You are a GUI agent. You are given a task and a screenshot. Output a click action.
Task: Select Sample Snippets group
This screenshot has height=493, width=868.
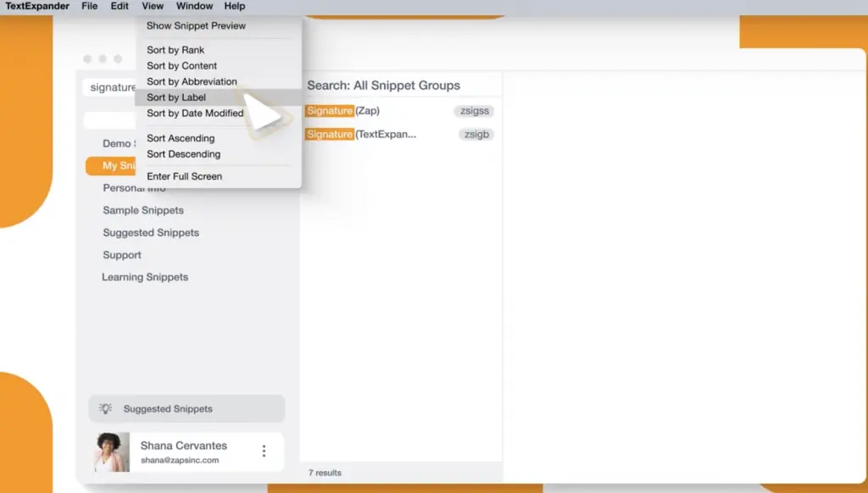143,210
